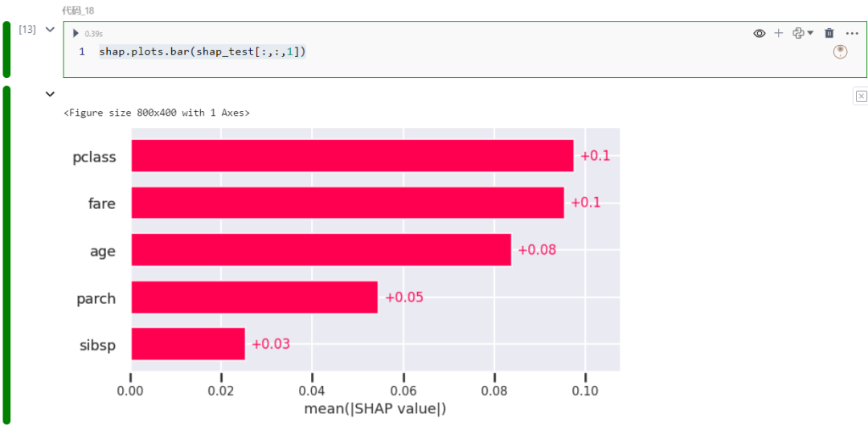
Task: Click the short sibsp bar
Action: point(188,344)
